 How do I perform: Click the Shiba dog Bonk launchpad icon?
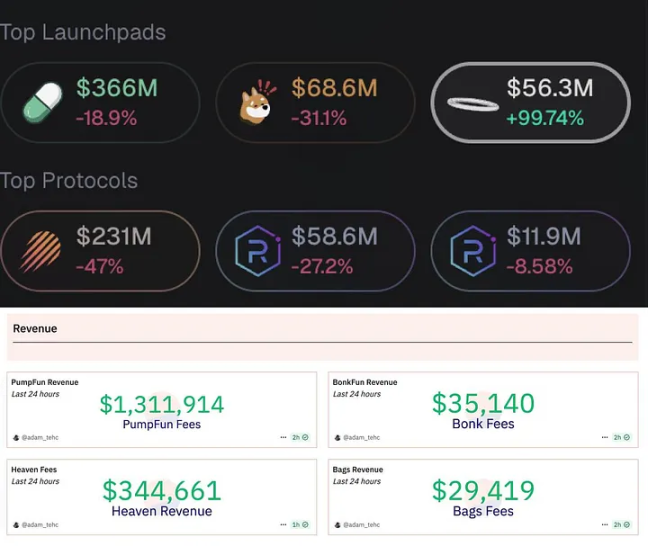(257, 103)
